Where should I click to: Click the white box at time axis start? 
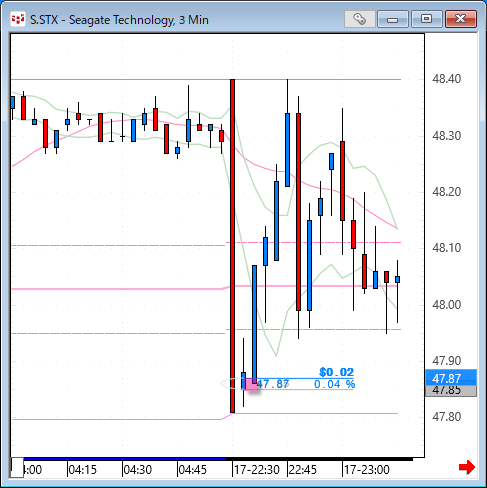click(x=17, y=467)
